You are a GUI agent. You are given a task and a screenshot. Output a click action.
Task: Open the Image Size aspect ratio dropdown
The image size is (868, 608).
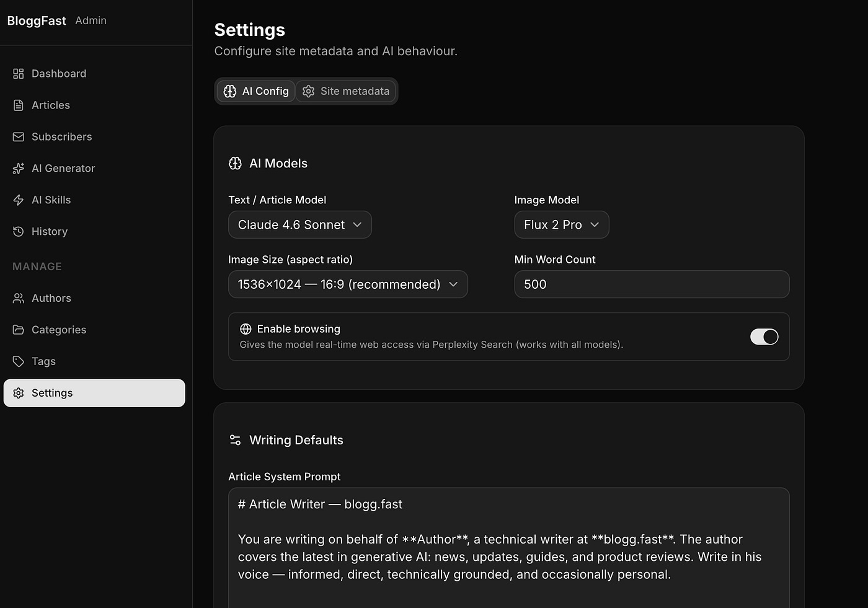(348, 284)
